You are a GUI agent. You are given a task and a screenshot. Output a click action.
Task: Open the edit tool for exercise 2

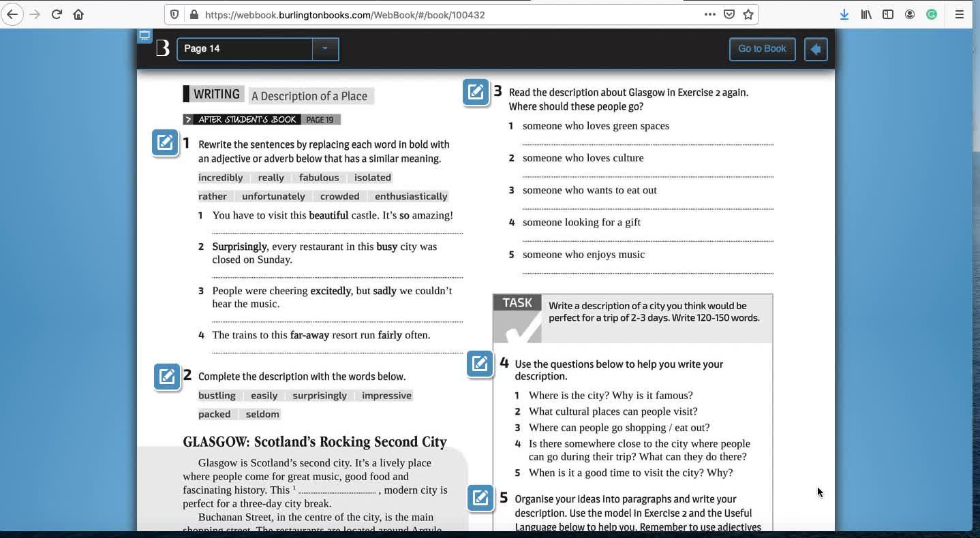point(167,377)
